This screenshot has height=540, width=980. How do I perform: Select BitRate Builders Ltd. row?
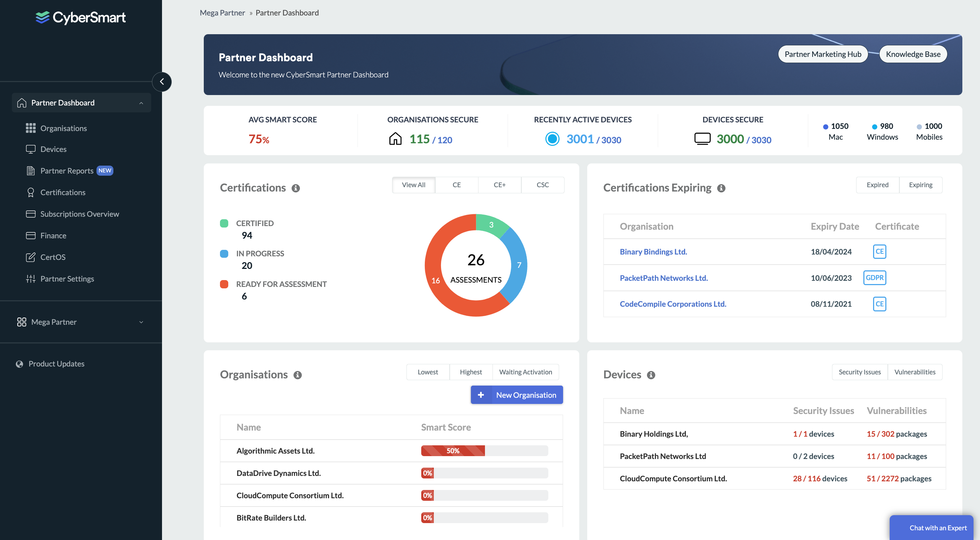(x=391, y=518)
